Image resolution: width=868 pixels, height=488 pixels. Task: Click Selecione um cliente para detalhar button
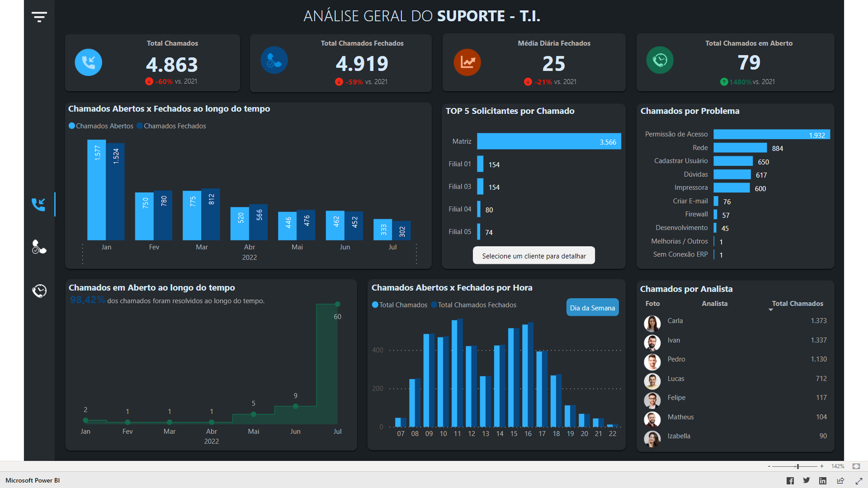click(x=534, y=256)
